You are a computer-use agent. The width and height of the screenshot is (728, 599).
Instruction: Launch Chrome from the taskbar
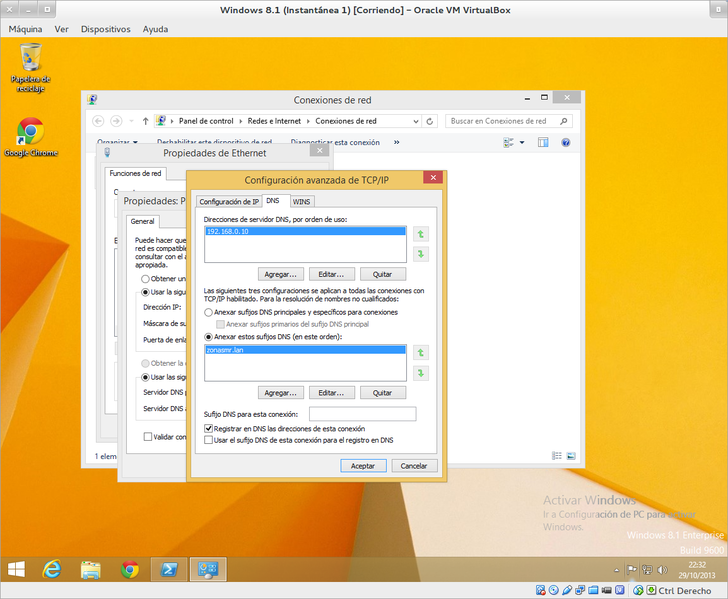point(130,570)
